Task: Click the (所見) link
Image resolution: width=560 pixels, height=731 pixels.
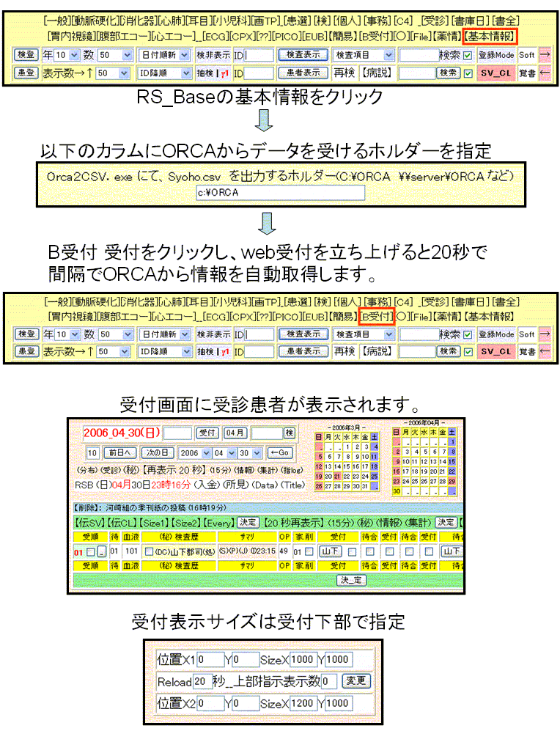Action: [x=236, y=485]
